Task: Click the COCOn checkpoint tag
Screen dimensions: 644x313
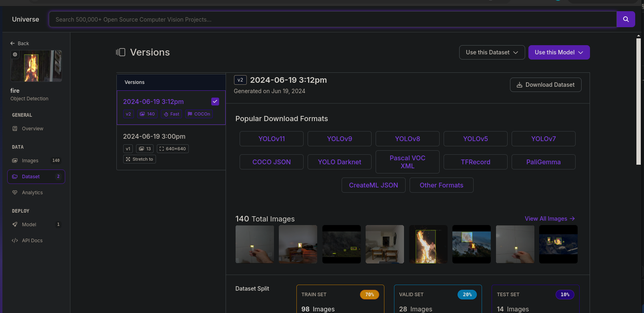Action: [199, 114]
